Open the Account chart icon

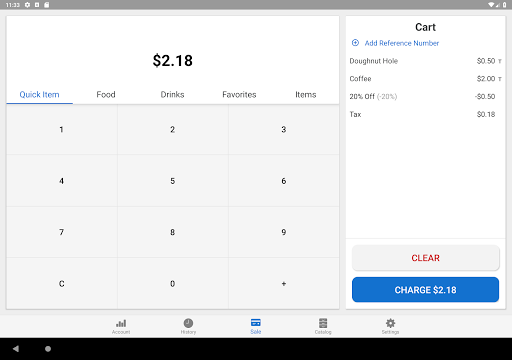point(121,323)
